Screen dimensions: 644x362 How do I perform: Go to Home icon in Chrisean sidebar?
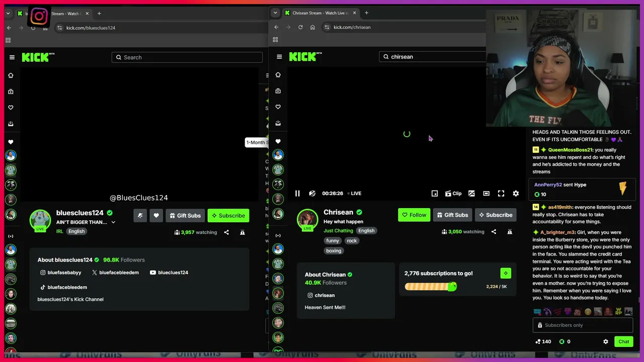(278, 75)
